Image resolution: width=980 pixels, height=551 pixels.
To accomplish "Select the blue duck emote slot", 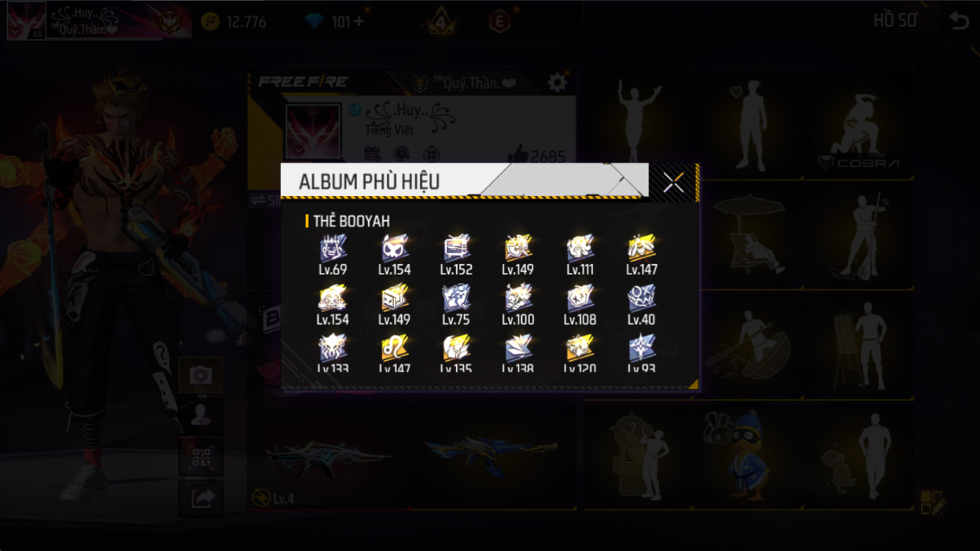I will tap(748, 455).
